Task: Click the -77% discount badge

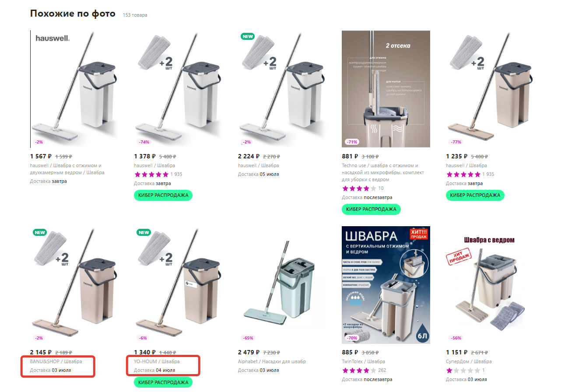Action: point(456,142)
